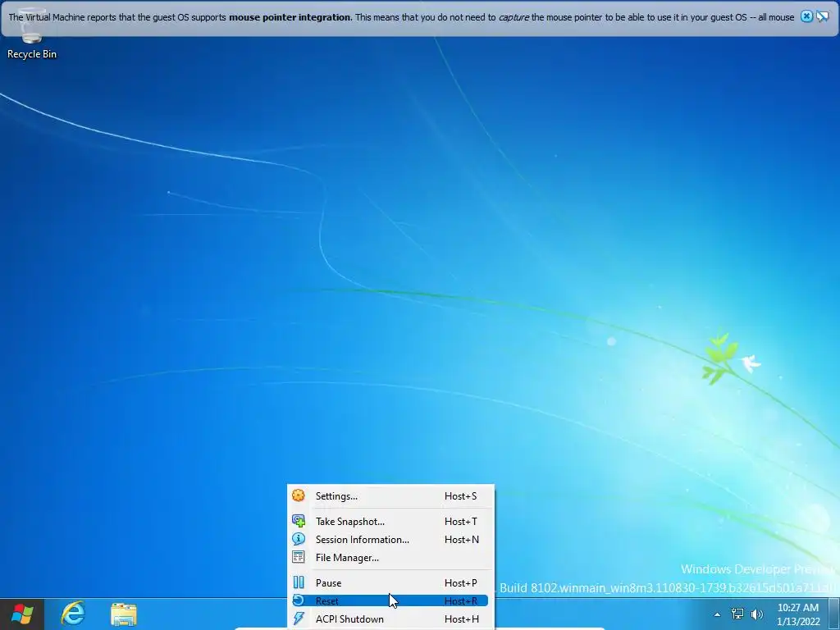Viewport: 840px width, 630px height.
Task: Show hidden tray icons arrow
Action: tap(717, 614)
